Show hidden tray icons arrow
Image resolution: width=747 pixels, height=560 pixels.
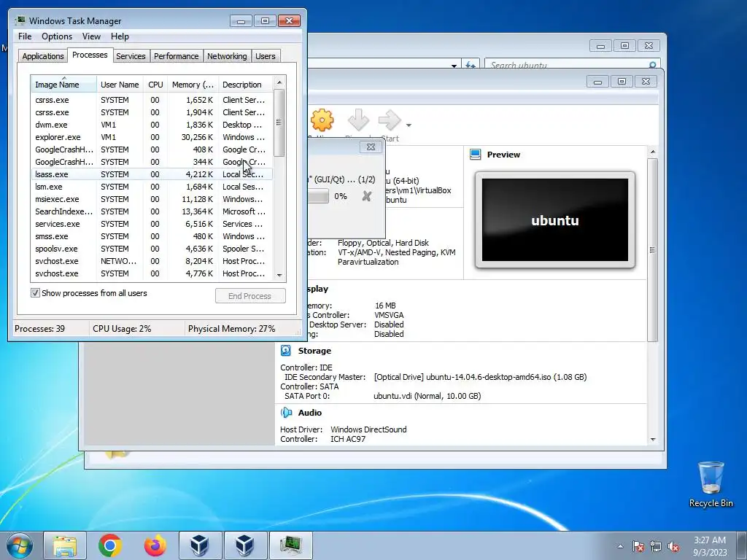pos(620,546)
